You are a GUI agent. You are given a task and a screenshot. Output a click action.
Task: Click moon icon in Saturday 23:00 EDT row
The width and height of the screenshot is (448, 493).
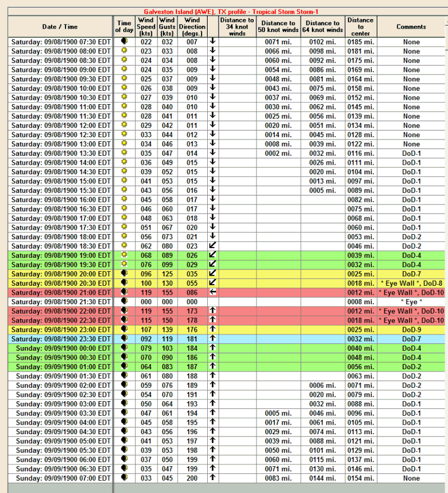coord(124,329)
